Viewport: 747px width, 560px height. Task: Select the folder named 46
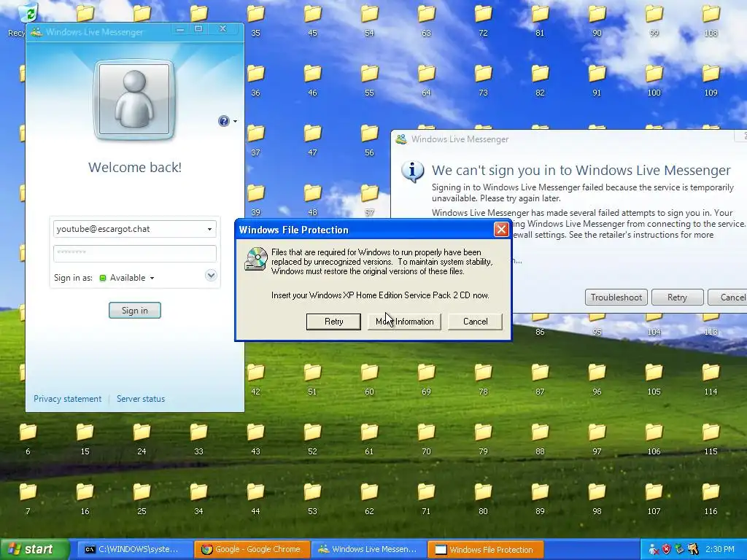click(312, 80)
